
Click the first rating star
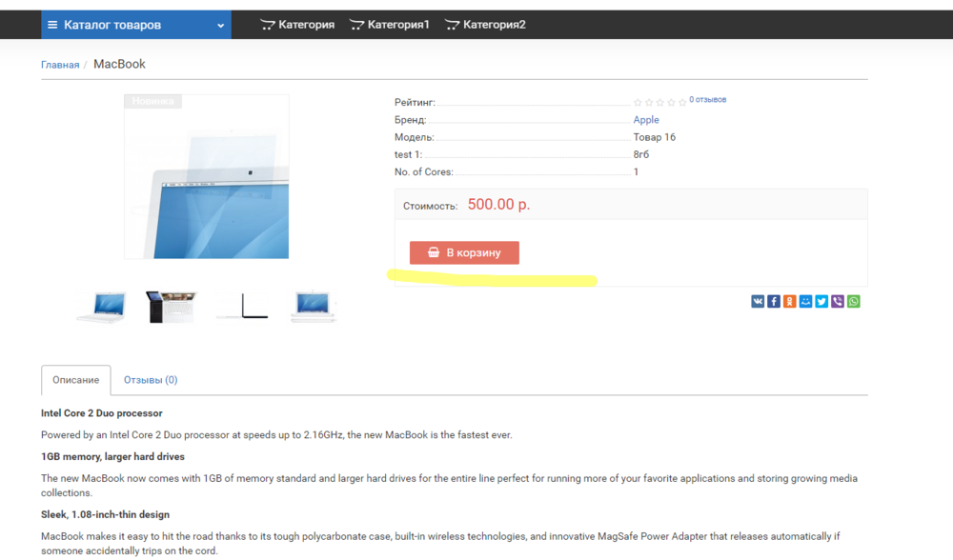tap(638, 103)
